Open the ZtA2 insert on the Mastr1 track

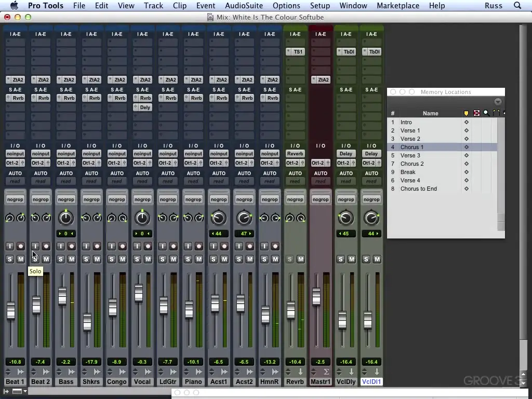pyautogui.click(x=321, y=79)
